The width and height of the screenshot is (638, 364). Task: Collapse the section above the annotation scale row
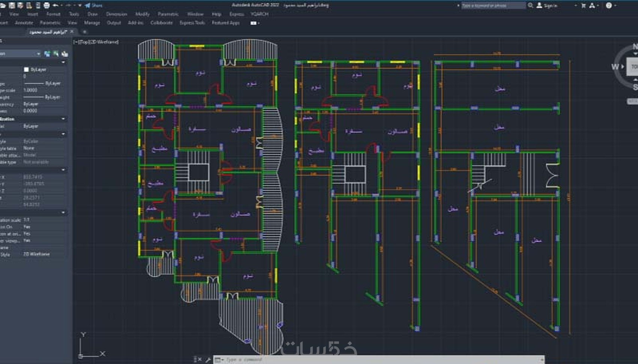click(63, 213)
